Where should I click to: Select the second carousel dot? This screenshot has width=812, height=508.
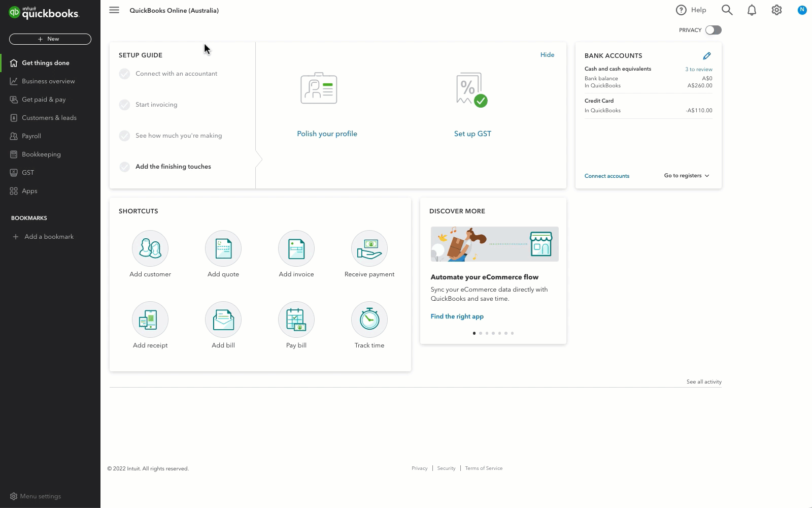click(x=481, y=333)
